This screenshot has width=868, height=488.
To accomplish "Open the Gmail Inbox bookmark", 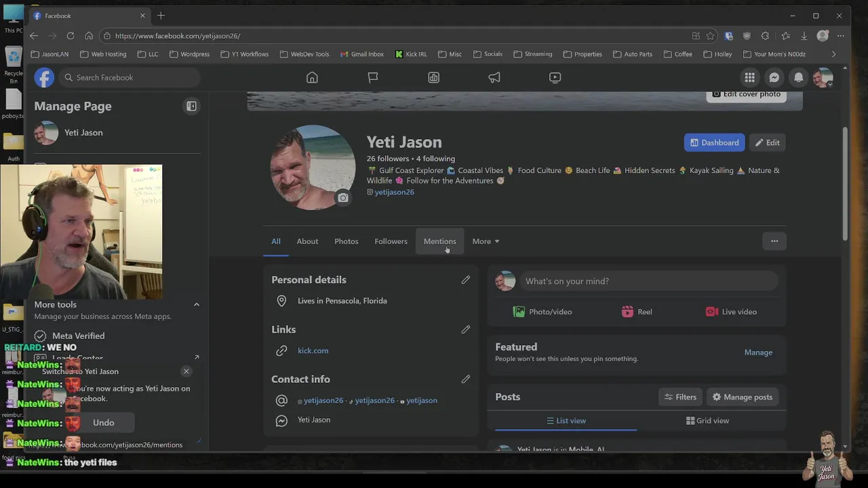I will (x=361, y=54).
